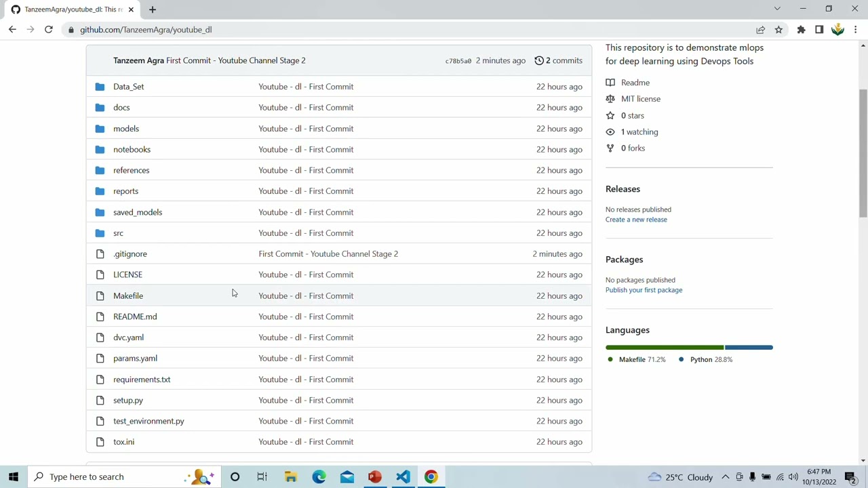This screenshot has height=488, width=868.
Task: View 0 forks list
Action: pos(625,148)
